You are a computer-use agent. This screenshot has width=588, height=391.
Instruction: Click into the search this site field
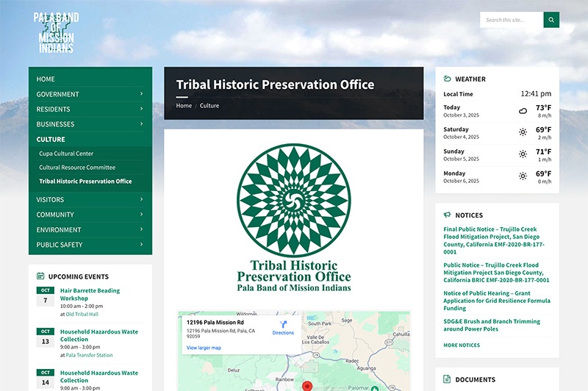coord(512,20)
